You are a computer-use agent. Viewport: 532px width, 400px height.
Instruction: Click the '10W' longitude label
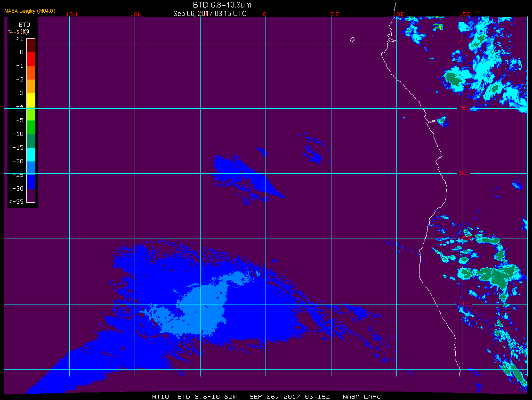pyautogui.click(x=136, y=14)
